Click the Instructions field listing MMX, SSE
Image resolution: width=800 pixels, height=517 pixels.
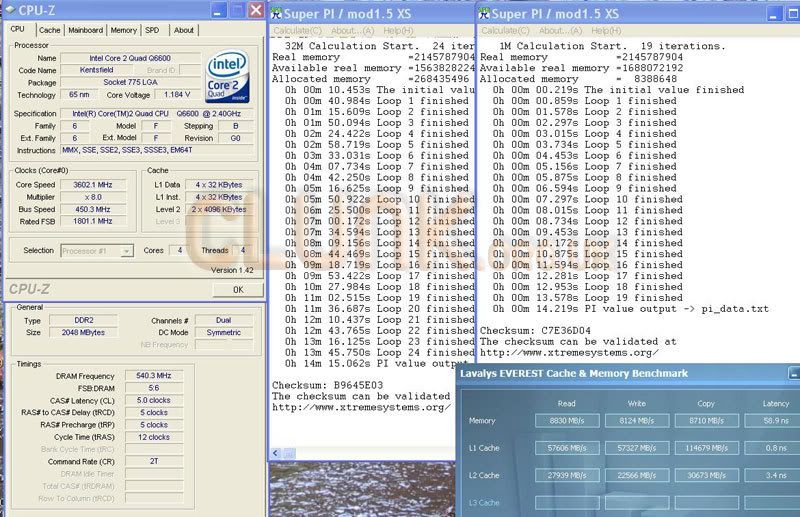157,150
